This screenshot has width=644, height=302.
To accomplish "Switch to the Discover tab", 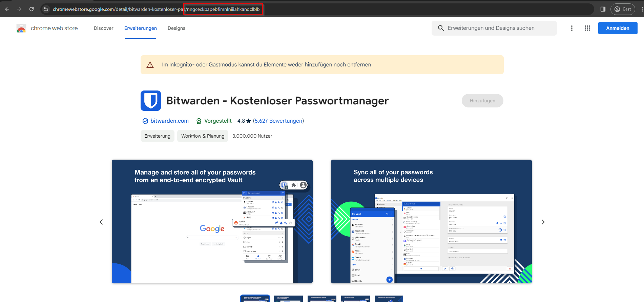I will point(104,28).
